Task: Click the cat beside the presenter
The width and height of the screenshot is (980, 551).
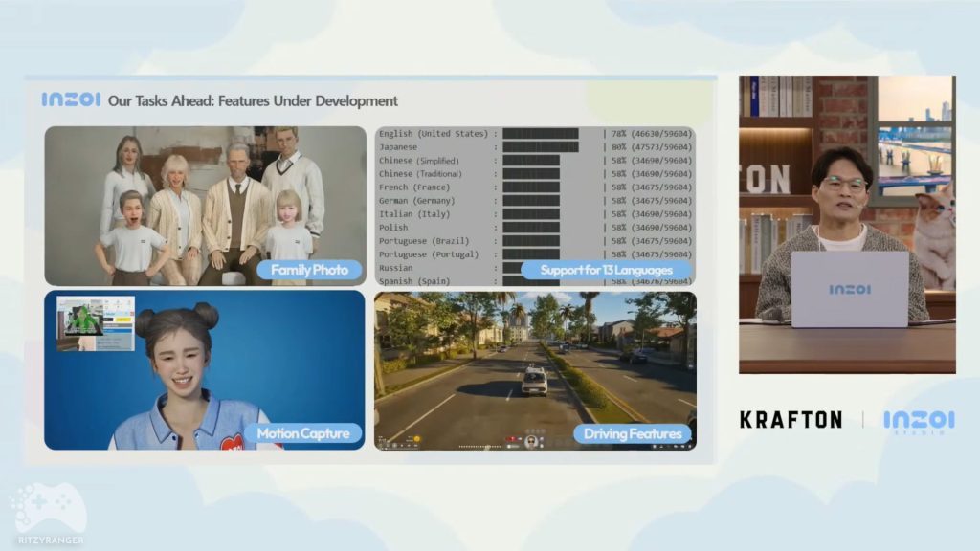Action: click(x=936, y=236)
